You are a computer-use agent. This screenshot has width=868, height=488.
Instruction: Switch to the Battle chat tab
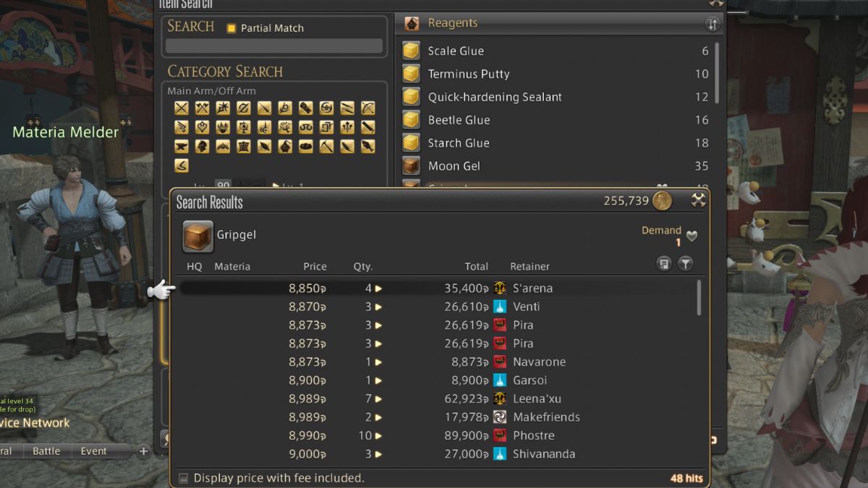coord(46,451)
